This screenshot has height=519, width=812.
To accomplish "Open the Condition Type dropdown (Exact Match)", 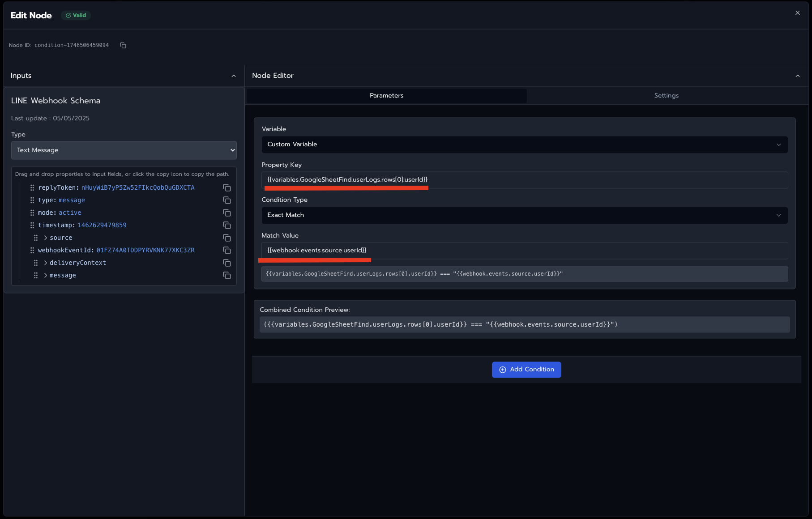I will click(x=525, y=215).
